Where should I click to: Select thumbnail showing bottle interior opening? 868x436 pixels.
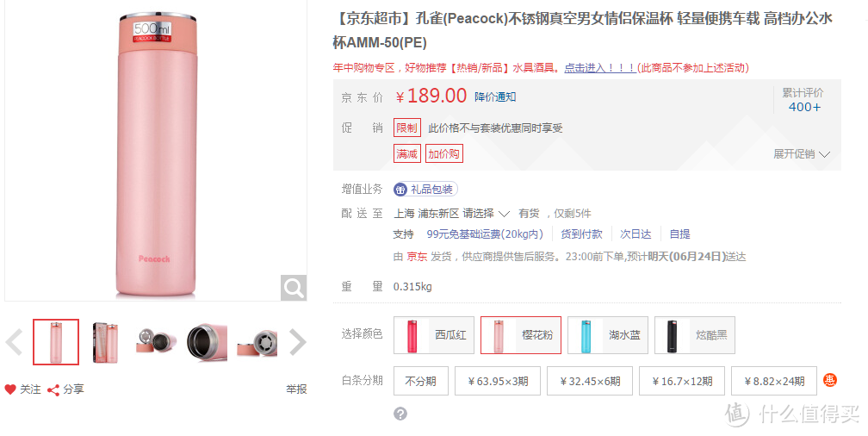coord(207,342)
